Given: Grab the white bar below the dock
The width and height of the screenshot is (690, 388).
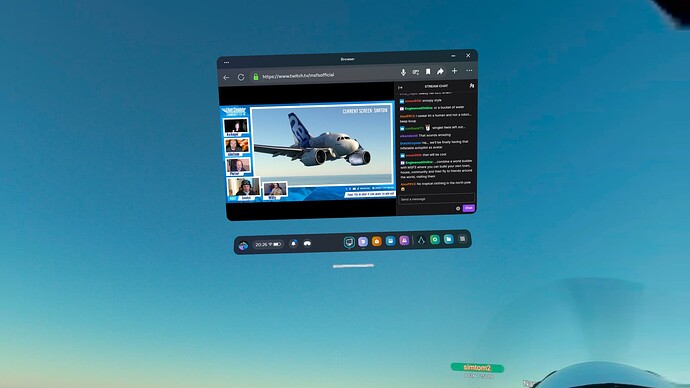Looking at the screenshot, I should (x=353, y=266).
